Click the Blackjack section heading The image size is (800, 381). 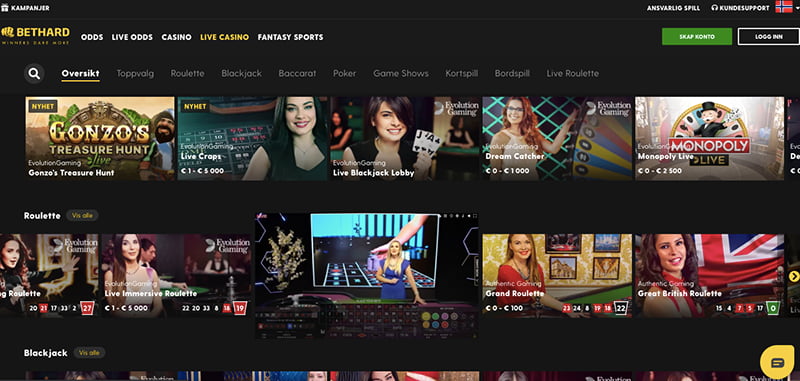(x=45, y=353)
